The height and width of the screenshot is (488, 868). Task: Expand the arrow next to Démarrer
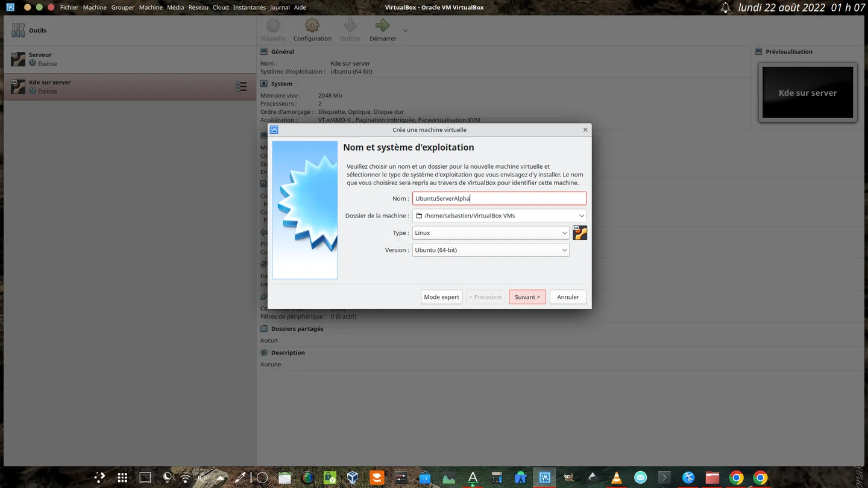(405, 30)
